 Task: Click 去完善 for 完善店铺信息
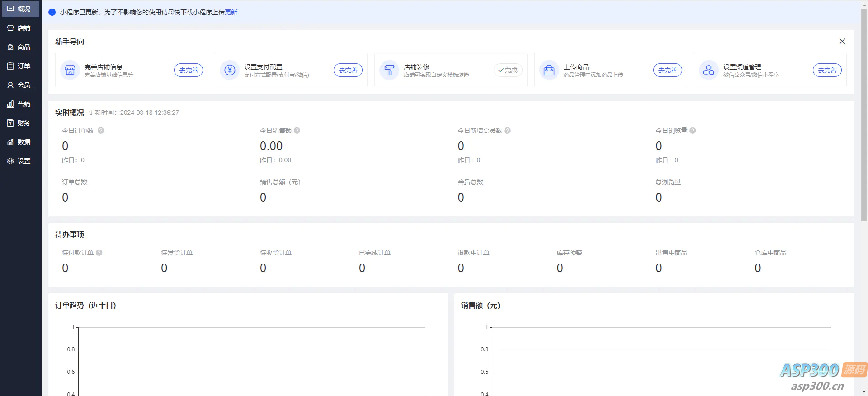coord(189,70)
